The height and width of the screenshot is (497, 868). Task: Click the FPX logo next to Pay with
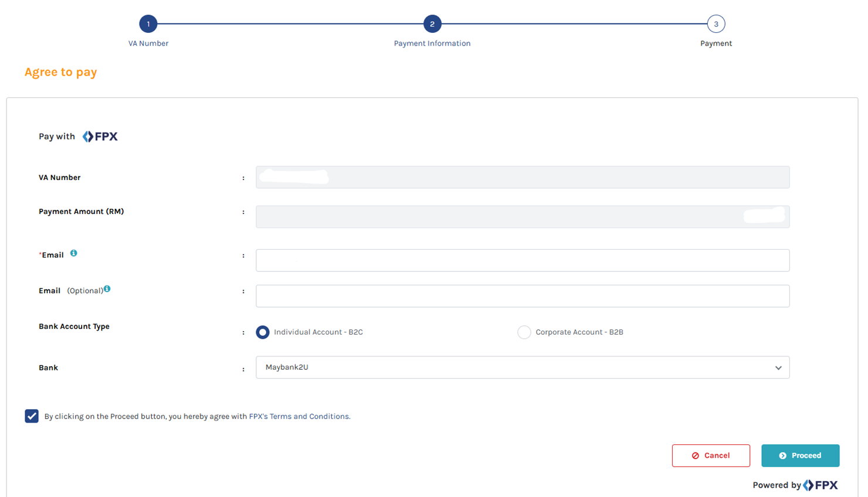point(100,137)
